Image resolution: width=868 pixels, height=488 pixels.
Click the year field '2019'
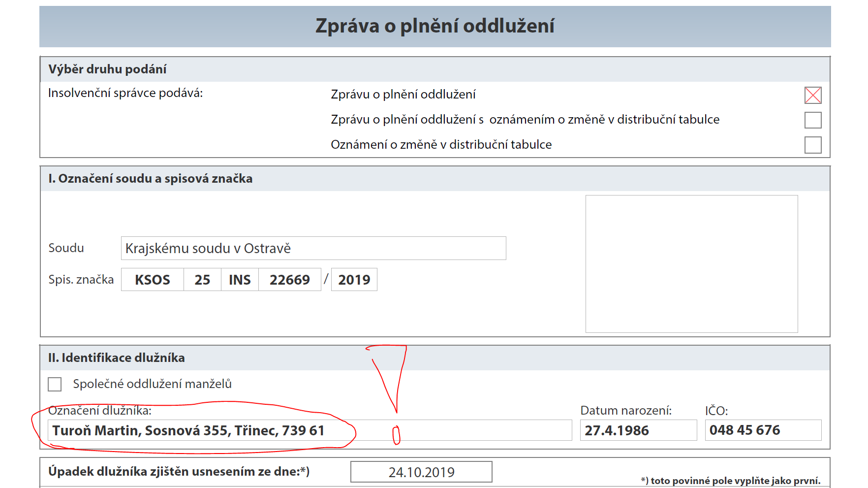click(354, 280)
